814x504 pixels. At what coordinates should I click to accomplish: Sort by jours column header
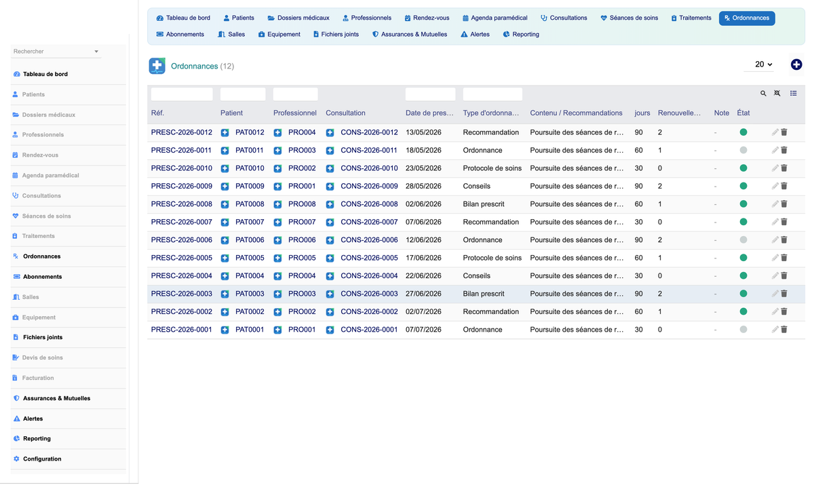click(642, 113)
